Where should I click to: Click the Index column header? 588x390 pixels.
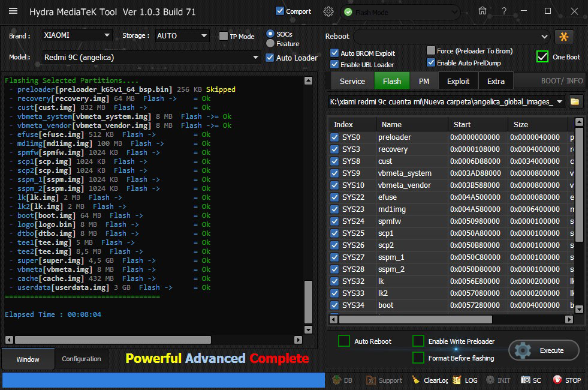tap(352, 124)
